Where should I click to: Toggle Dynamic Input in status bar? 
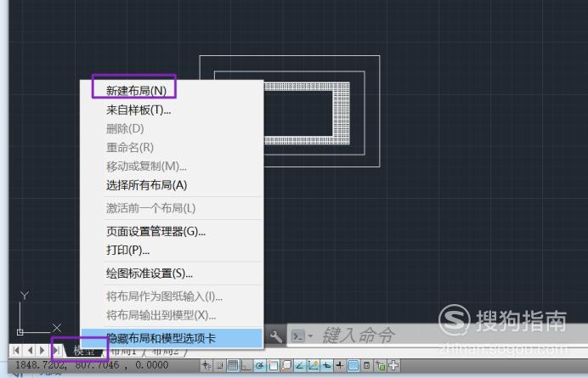click(x=327, y=365)
